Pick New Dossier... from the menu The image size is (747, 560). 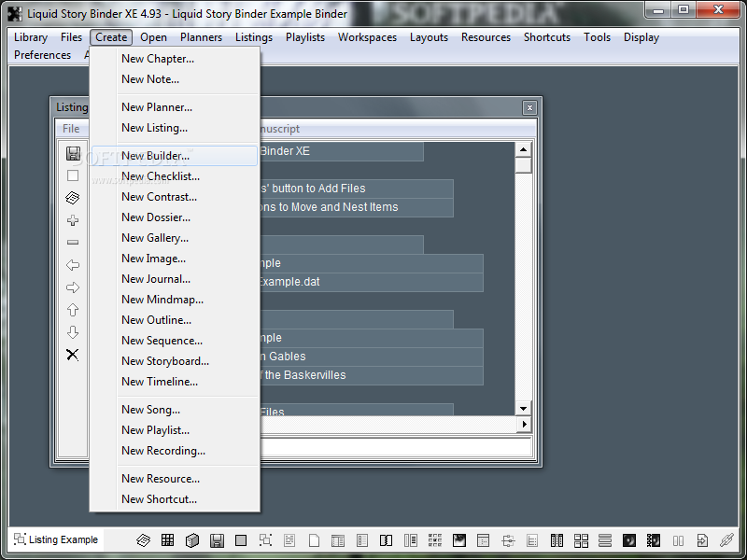(x=156, y=217)
